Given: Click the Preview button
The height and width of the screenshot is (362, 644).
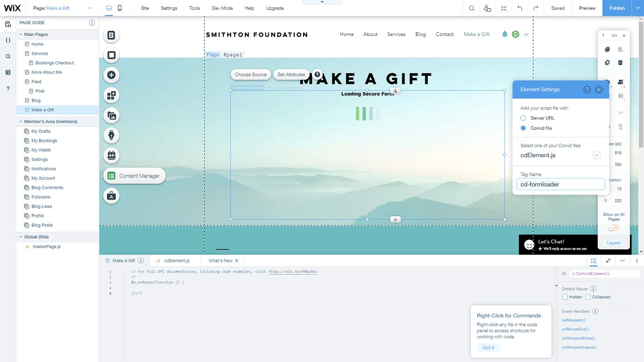Looking at the screenshot, I should click(x=587, y=8).
